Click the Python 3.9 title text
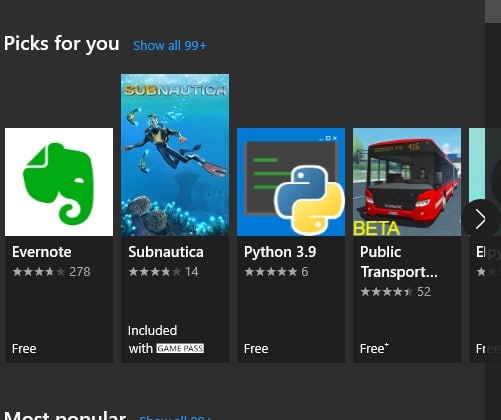The width and height of the screenshot is (501, 420). (x=280, y=252)
